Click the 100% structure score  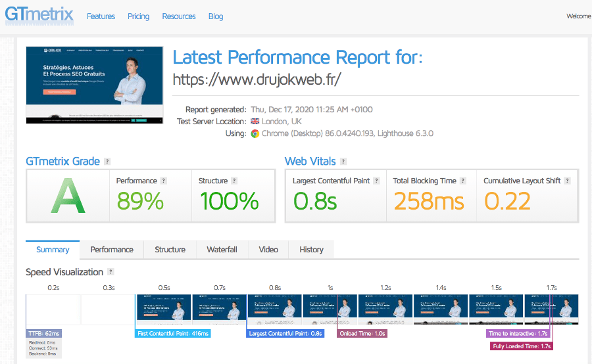tap(229, 200)
